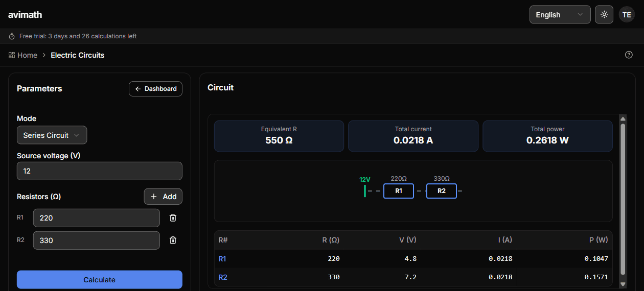Viewport: 644px width, 291px height.
Task: Click the Total current 0.0218 A card
Action: (x=413, y=136)
